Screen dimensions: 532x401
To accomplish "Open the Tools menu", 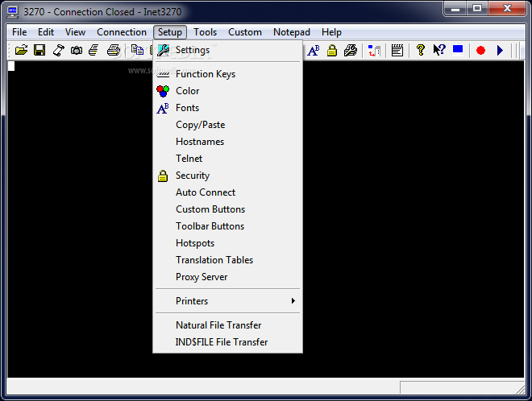I will pos(205,32).
